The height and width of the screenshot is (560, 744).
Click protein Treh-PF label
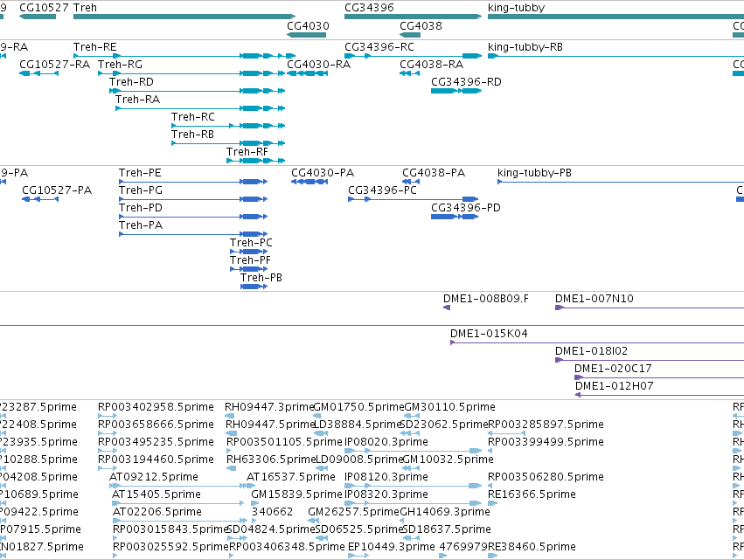250,260
